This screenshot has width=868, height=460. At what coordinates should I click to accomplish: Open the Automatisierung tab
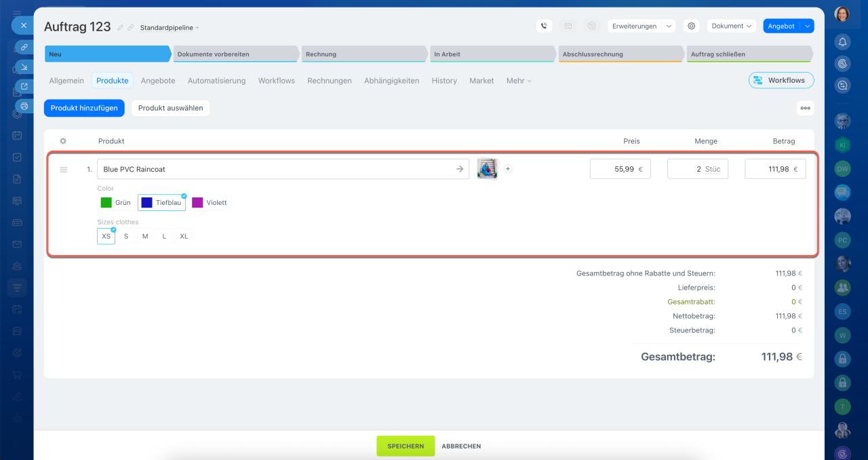point(216,81)
